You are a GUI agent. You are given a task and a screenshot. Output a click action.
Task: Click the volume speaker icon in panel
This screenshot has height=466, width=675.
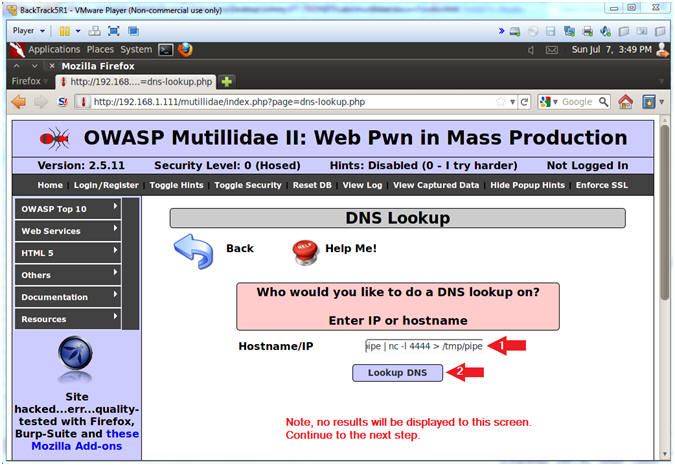531,50
